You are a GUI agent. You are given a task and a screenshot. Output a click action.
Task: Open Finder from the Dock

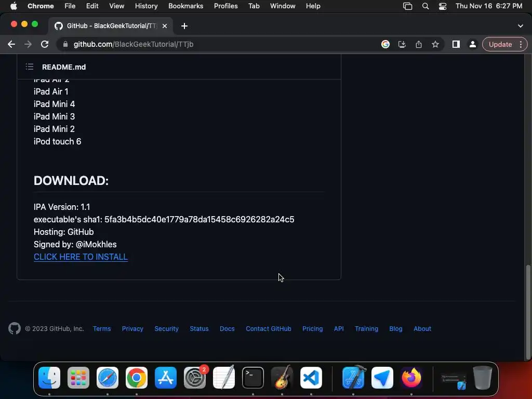[x=49, y=378]
